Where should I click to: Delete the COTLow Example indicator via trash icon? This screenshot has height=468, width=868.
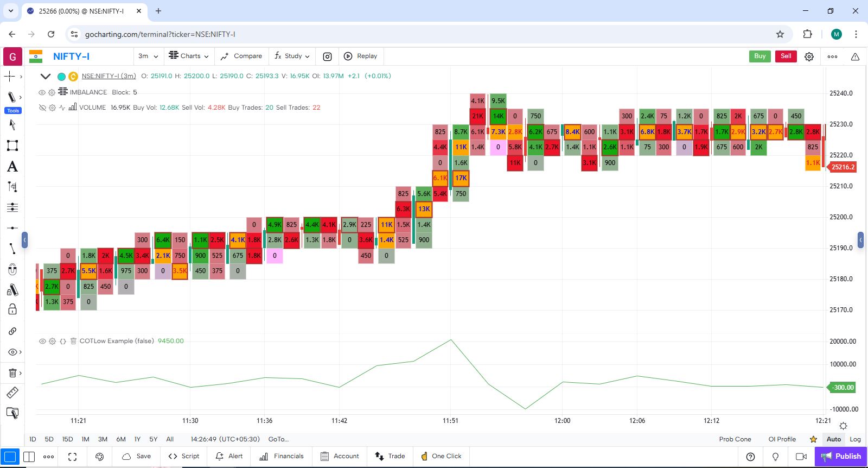(x=73, y=341)
